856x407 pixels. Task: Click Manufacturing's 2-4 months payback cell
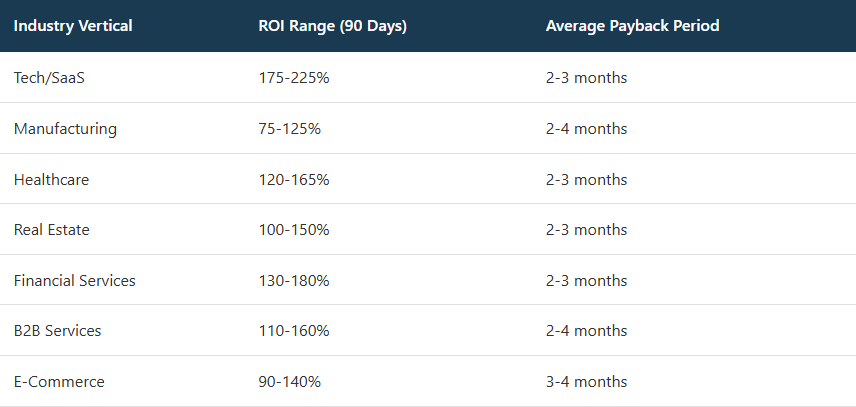(x=587, y=129)
